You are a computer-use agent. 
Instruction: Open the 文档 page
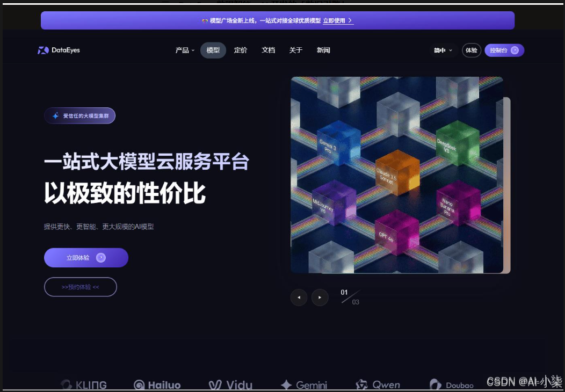pyautogui.click(x=268, y=50)
